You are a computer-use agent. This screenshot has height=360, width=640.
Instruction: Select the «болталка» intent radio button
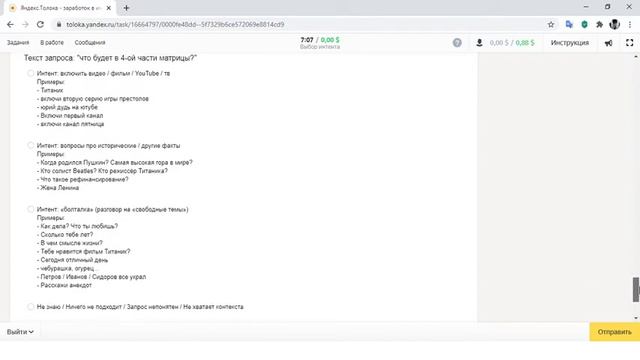31,209
